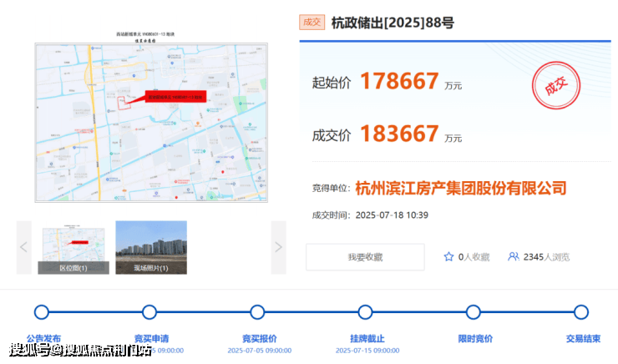Click the 交易结束 timeline circle
The height and width of the screenshot is (364, 618).
tap(581, 312)
